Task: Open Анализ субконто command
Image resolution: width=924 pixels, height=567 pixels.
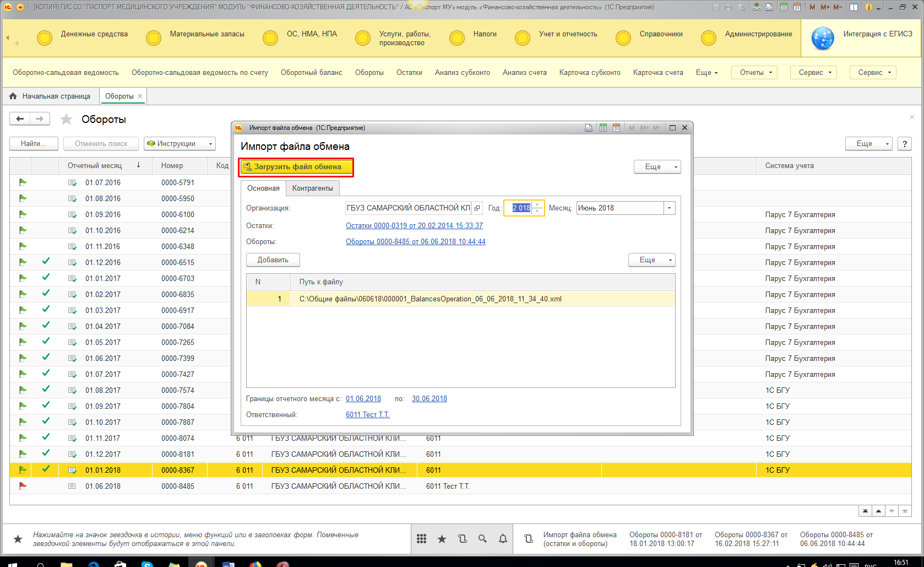Action: (x=462, y=73)
